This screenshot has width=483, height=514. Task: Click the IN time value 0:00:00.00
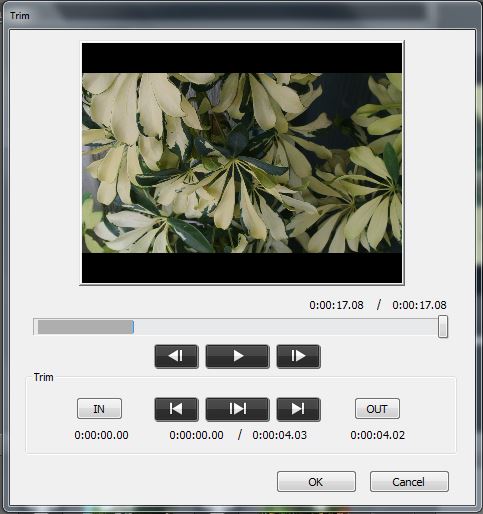[x=101, y=435]
